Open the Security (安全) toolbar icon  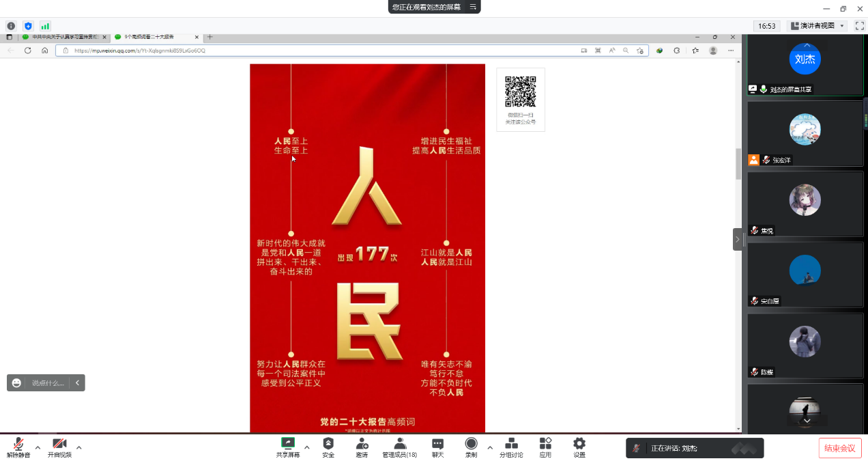point(328,447)
